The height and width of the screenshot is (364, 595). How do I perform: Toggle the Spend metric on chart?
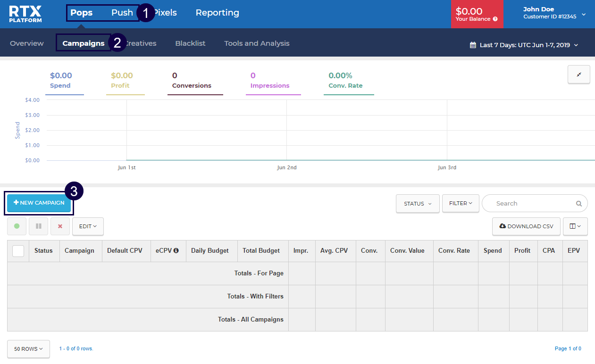click(x=61, y=80)
